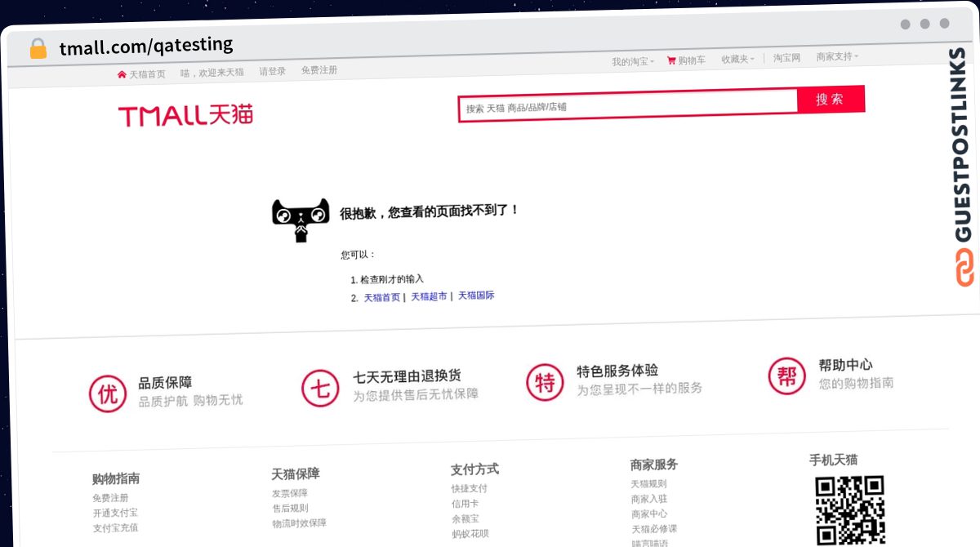Viewport: 980px width, 547px height.
Task: Open 天猫首页 in the top bar
Action: pos(147,73)
